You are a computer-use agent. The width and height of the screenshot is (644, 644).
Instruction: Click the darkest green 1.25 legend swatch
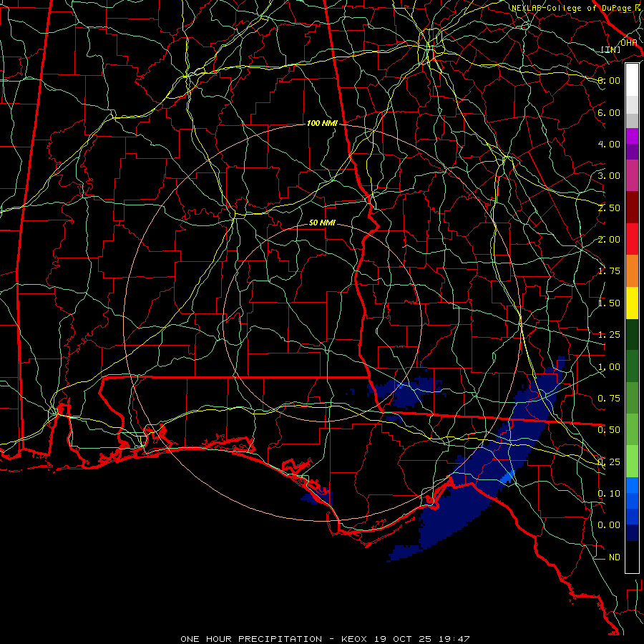point(632,334)
